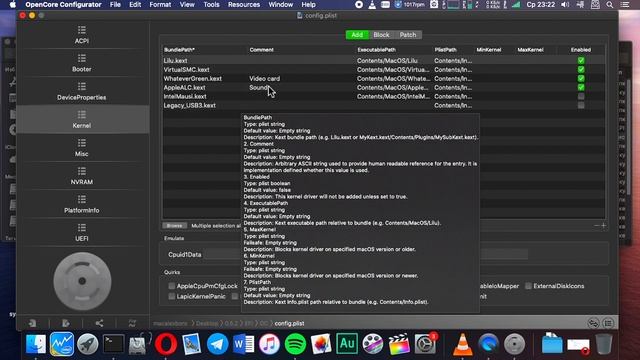Screen dimensions: 640x360
Task: Open the Format menu
Action: [x=160, y=5]
